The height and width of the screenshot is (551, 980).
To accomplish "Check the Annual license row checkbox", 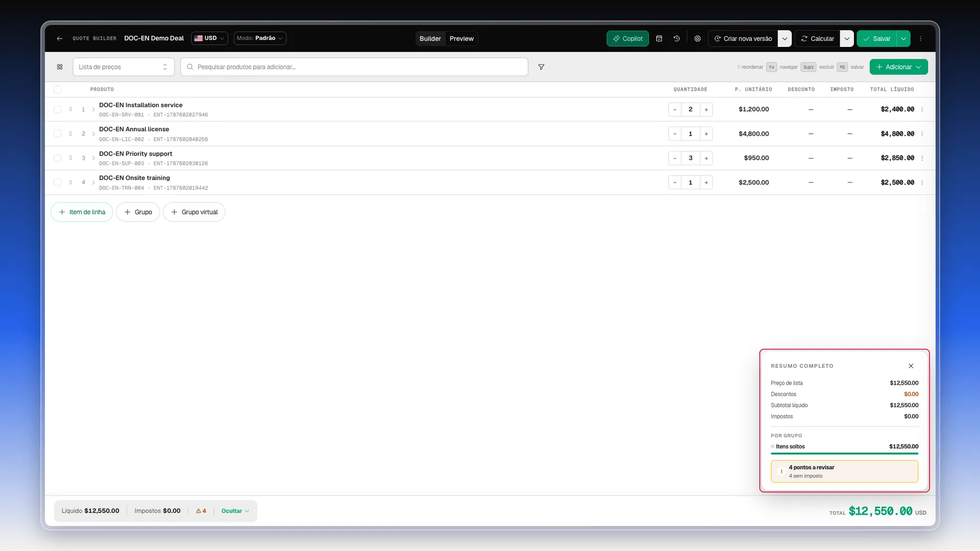I will [x=58, y=134].
